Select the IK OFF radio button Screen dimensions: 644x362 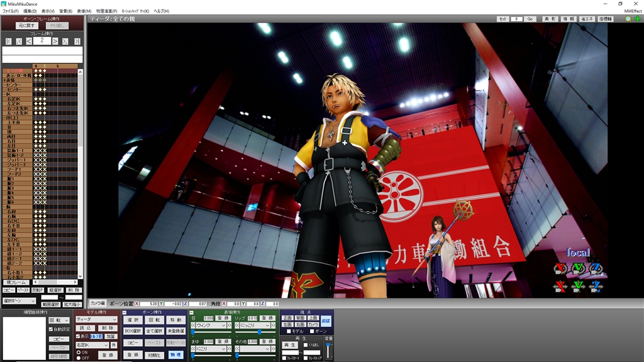[x=79, y=358]
